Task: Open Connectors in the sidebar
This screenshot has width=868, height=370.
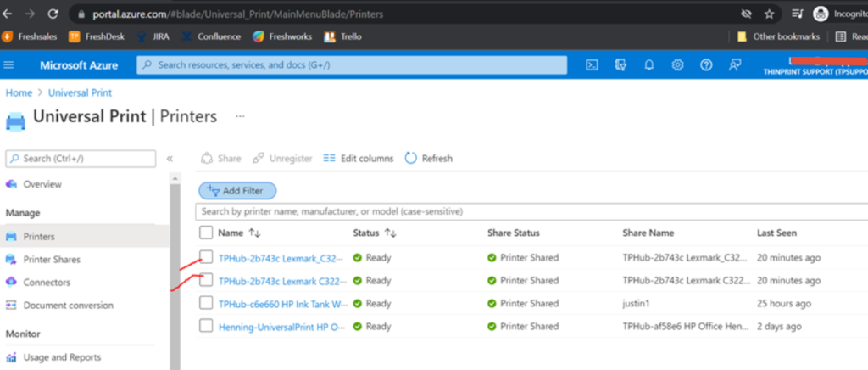Action: pyautogui.click(x=47, y=282)
